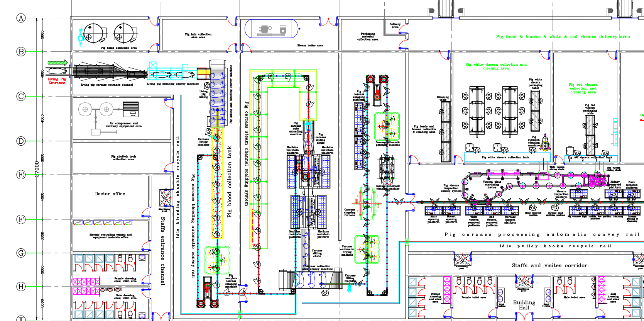Viewport: 644px width, 321px height.
Task: Click grid axis bubble A
Action: (x=21, y=18)
